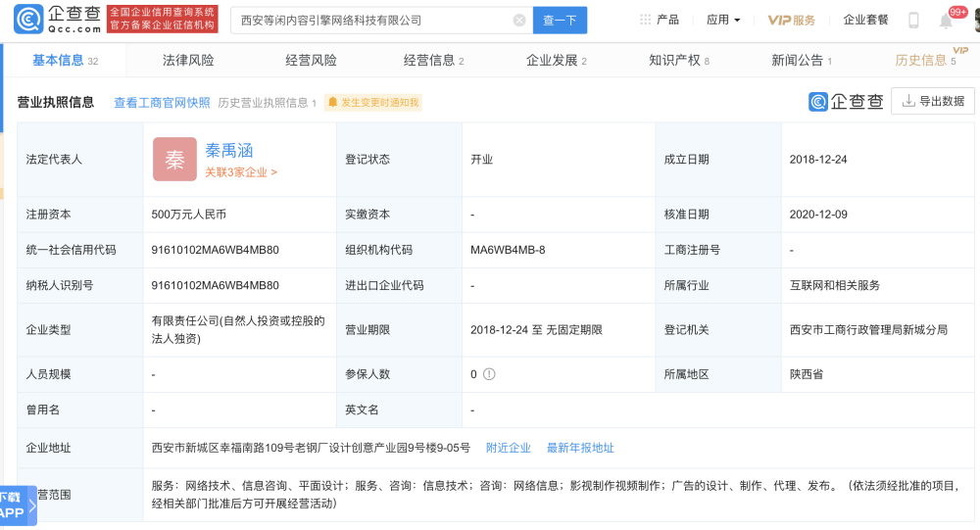Click the Qcc.com logo icon

coord(28,20)
